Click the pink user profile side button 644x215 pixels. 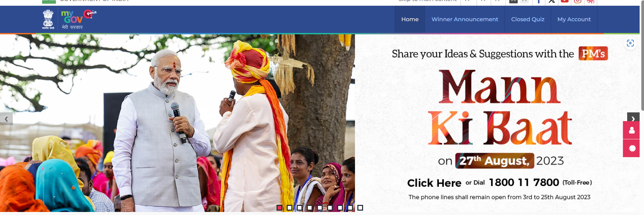631,130
